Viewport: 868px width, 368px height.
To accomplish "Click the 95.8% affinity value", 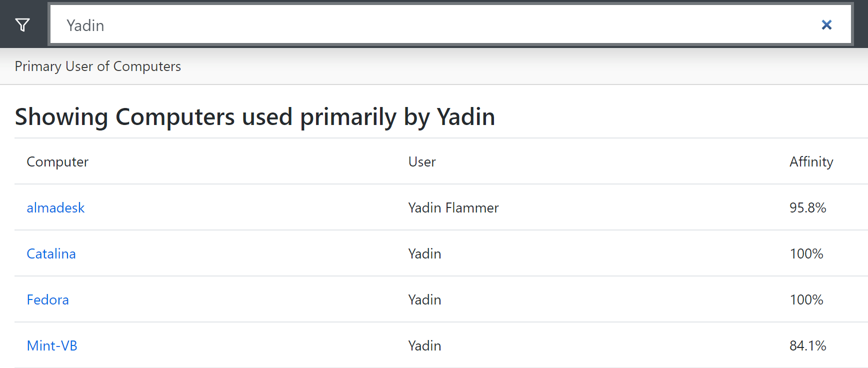I will pyautogui.click(x=807, y=208).
